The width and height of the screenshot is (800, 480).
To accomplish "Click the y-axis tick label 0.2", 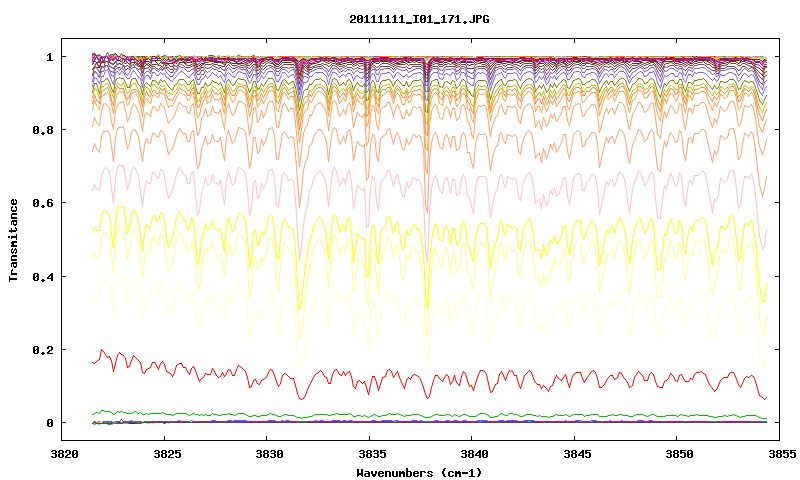I will [x=43, y=350].
